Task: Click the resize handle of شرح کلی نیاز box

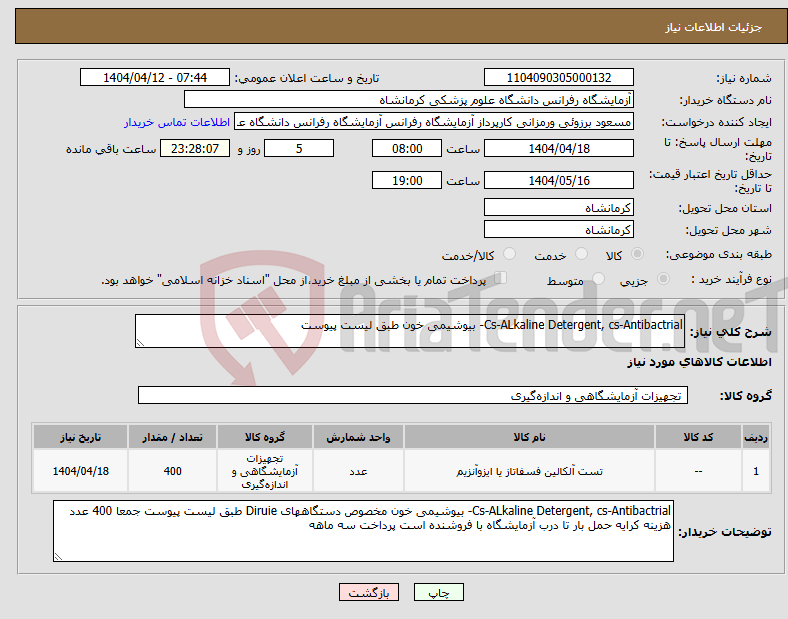Action: click(x=140, y=343)
